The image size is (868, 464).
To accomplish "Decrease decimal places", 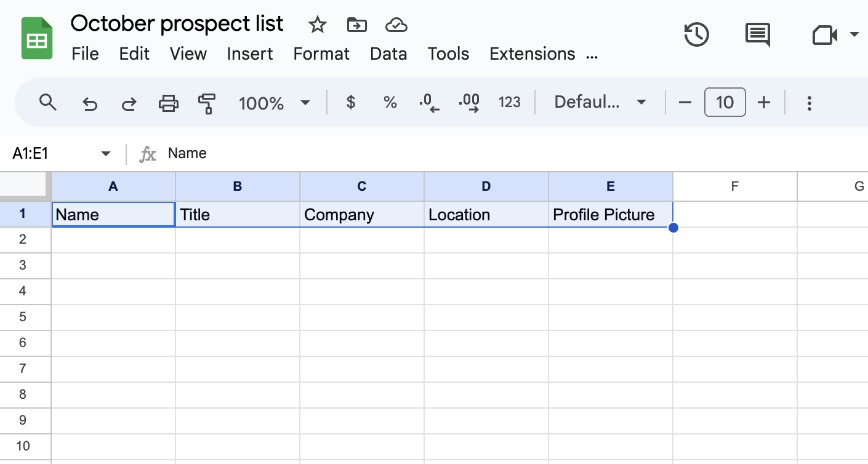I will 429,103.
